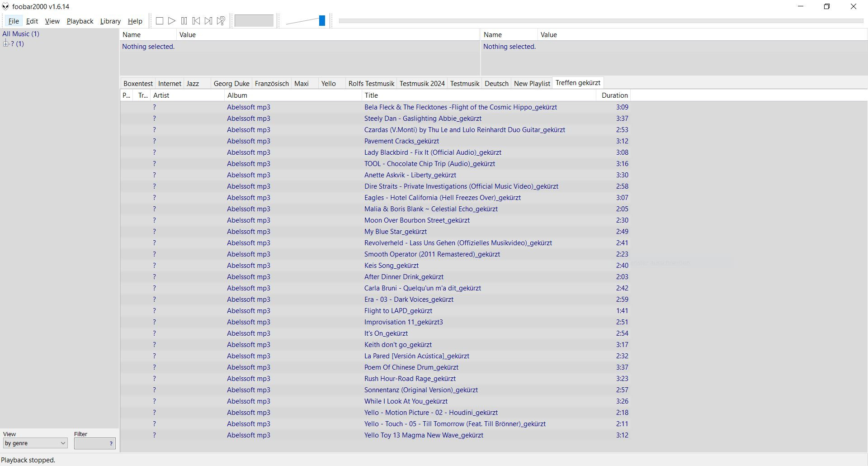
Task: Click the Pause button in the toolbar
Action: coord(184,21)
